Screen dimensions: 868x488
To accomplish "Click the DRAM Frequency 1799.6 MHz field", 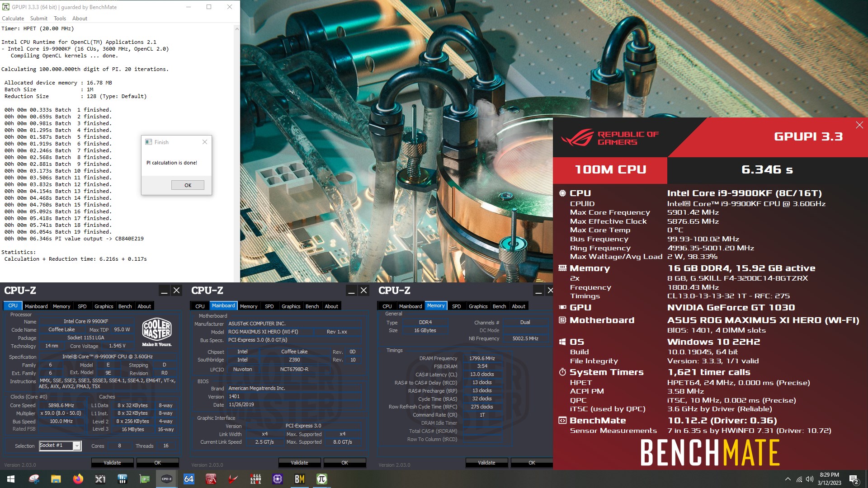I will pos(482,359).
